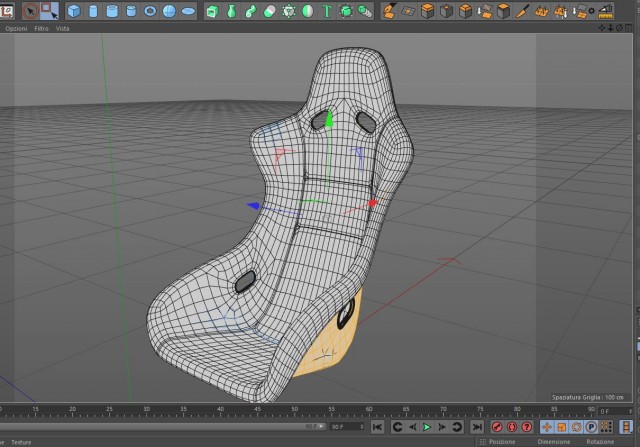Toggle Parameter (P) keyframe recording
The width and height of the screenshot is (640, 447).
pos(591,427)
